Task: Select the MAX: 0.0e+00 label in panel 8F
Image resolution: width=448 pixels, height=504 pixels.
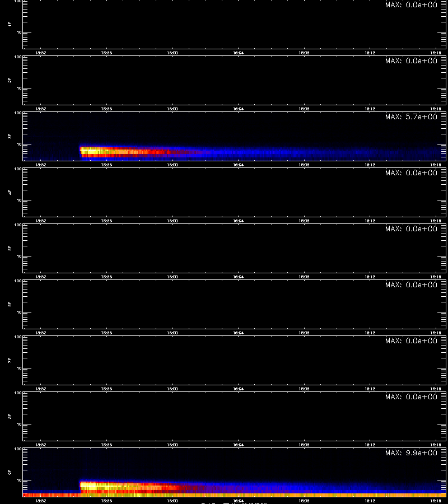Action: 411,397
